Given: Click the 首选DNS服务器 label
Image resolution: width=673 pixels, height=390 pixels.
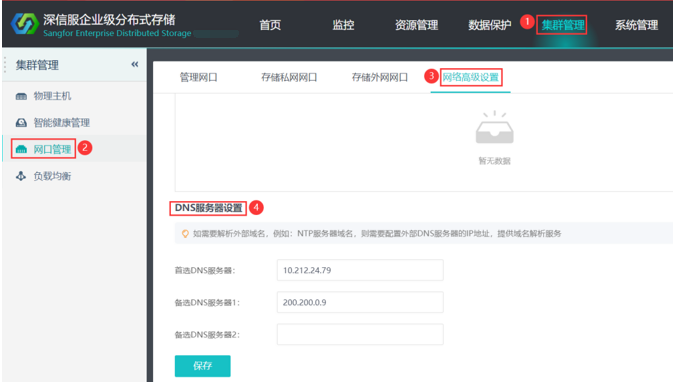Looking at the screenshot, I should (205, 270).
